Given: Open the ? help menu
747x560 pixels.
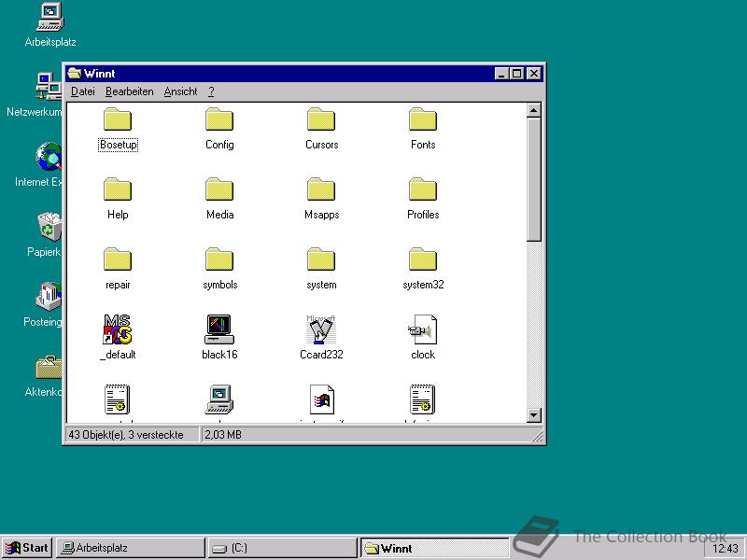Looking at the screenshot, I should pyautogui.click(x=212, y=91).
